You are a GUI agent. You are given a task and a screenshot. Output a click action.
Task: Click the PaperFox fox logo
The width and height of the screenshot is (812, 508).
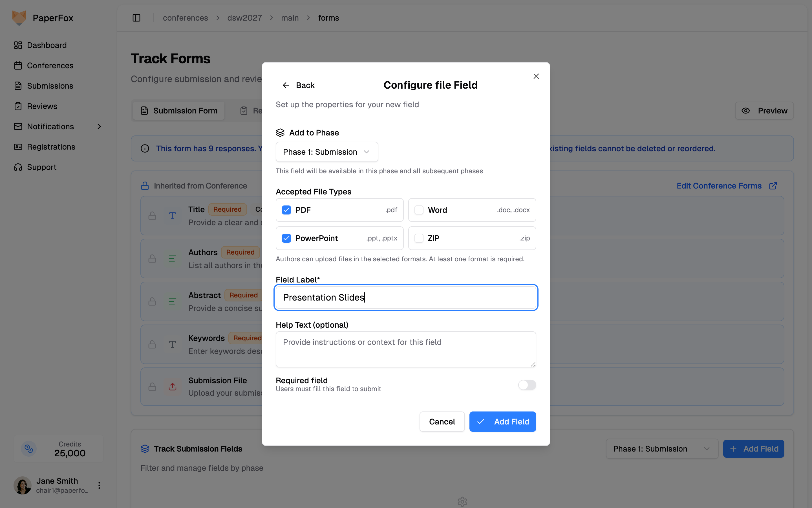tap(19, 18)
